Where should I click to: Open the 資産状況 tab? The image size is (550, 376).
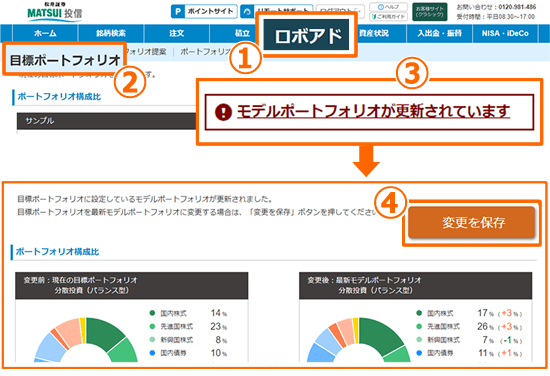374,33
